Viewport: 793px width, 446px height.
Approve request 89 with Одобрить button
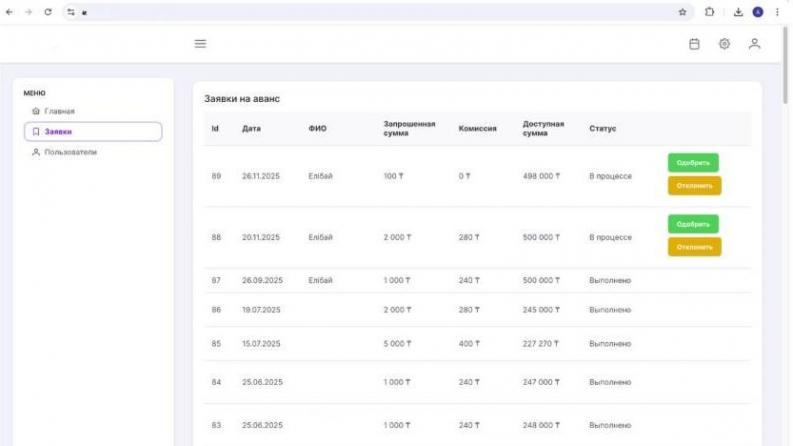[693, 163]
